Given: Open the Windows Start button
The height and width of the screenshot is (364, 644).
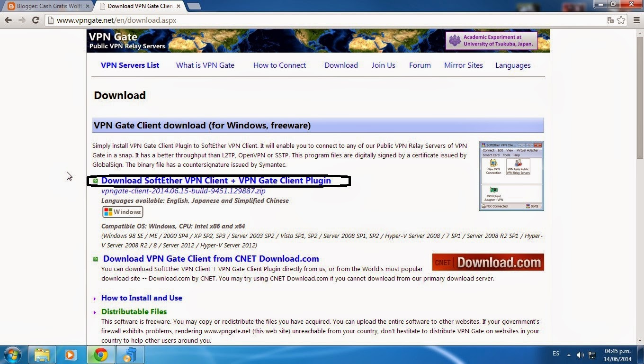Looking at the screenshot, I should coord(12,355).
